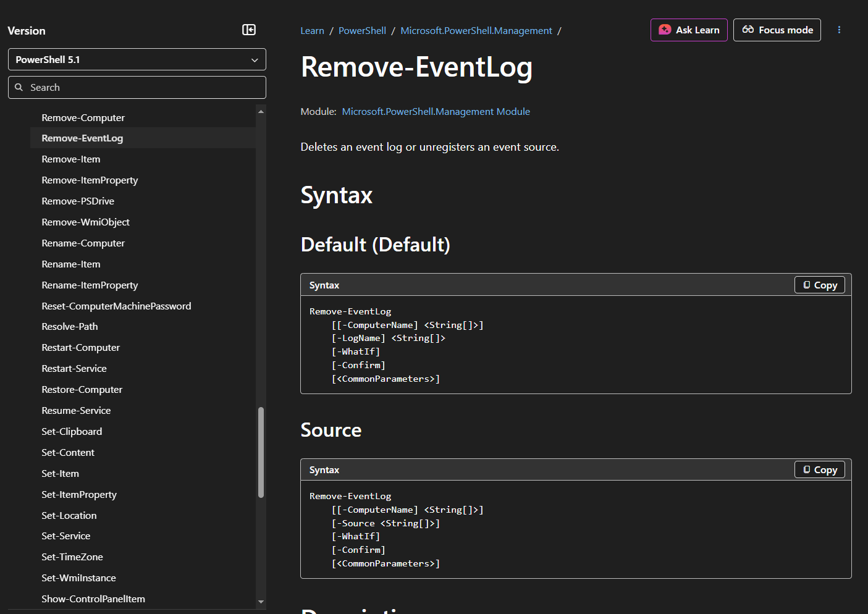Image resolution: width=868 pixels, height=614 pixels.
Task: Open Set-TimeZone article
Action: tap(72, 557)
